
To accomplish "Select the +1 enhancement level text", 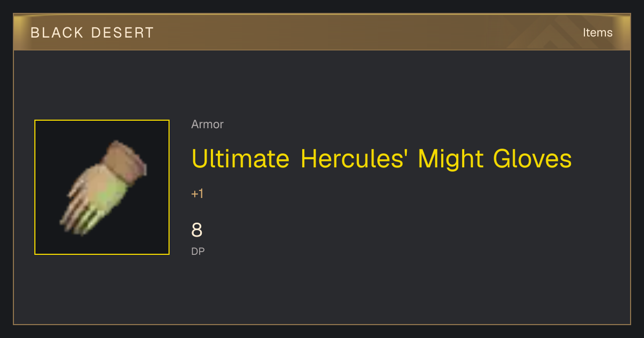I will (x=197, y=194).
